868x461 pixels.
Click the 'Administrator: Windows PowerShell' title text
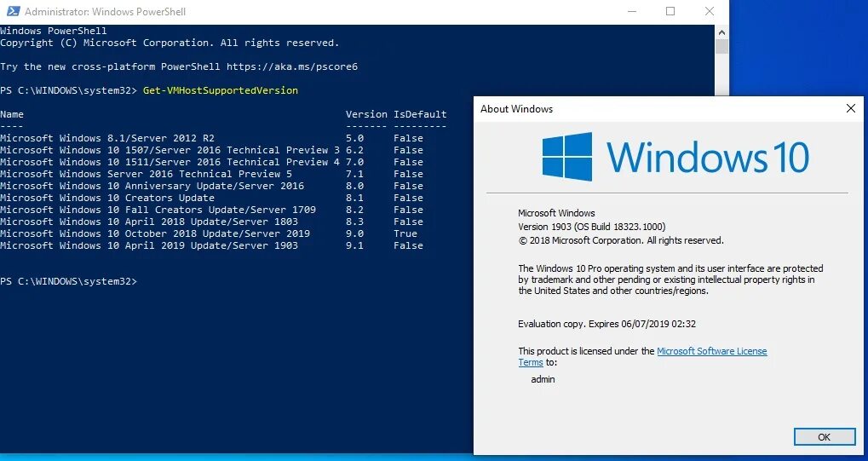[105, 12]
